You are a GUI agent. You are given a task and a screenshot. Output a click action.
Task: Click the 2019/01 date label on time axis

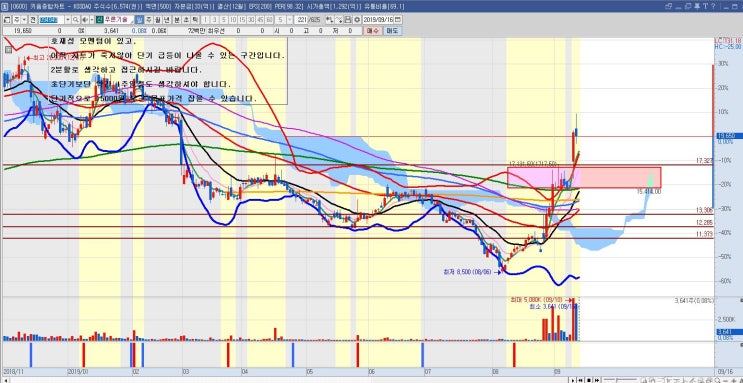pyautogui.click(x=77, y=371)
